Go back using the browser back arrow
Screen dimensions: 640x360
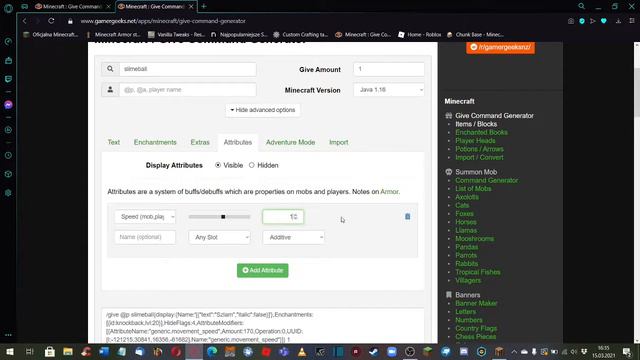(x=24, y=21)
